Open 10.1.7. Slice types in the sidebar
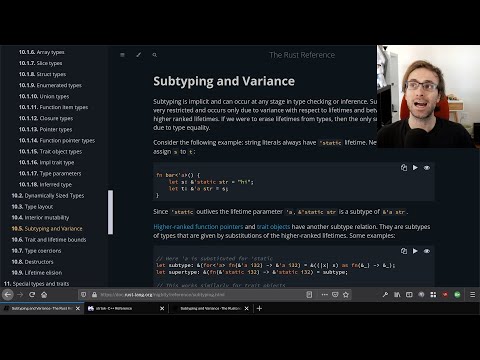The width and height of the screenshot is (480, 360). point(40,63)
